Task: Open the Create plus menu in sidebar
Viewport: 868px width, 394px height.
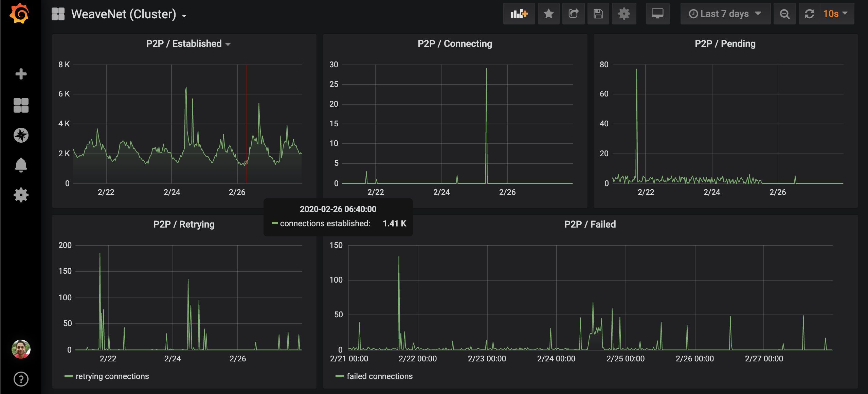Action: [x=21, y=74]
